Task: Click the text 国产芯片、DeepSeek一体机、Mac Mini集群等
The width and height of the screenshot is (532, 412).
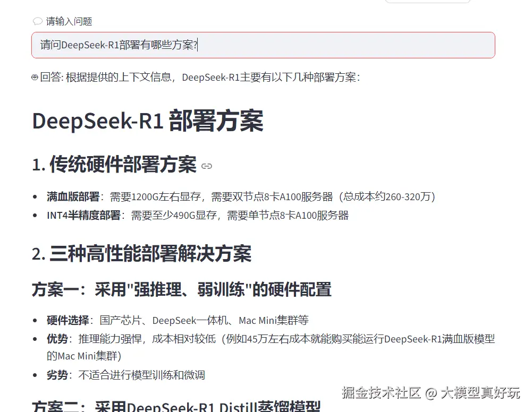Action: 204,320
